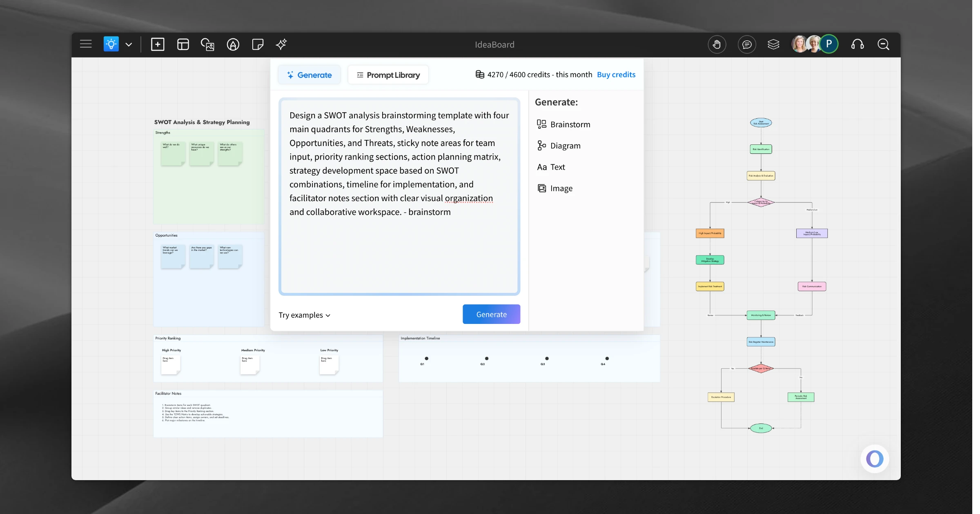
Task: Select the Escalation Procedure node
Action: click(721, 397)
